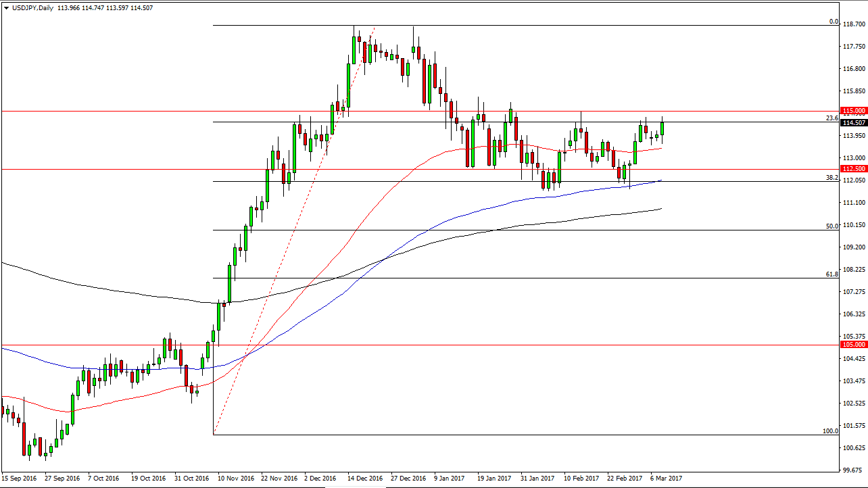868x488 pixels.
Task: Click the black 114.507 current price tag
Action: click(853, 122)
